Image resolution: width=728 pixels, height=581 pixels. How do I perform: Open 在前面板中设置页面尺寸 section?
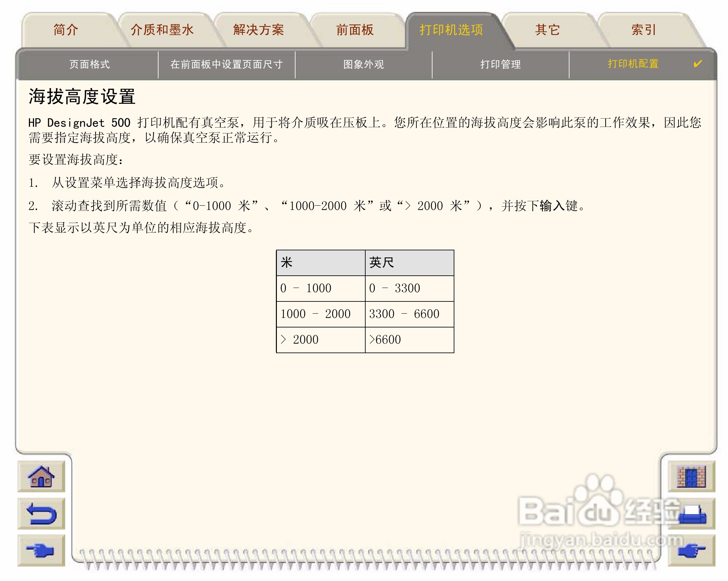[x=227, y=65]
